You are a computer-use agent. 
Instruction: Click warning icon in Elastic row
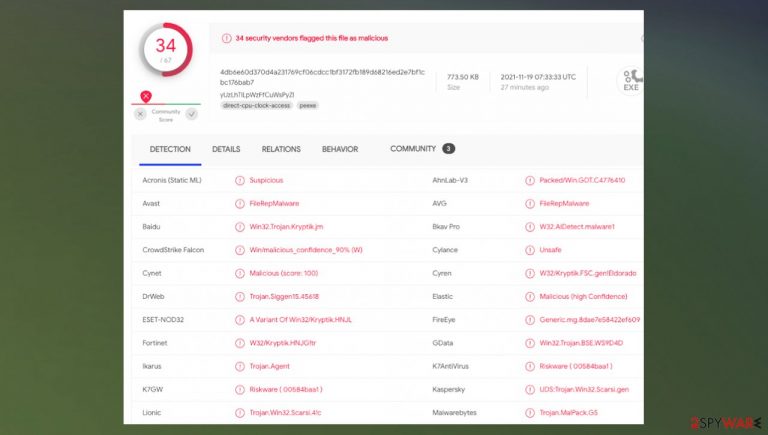click(x=529, y=297)
